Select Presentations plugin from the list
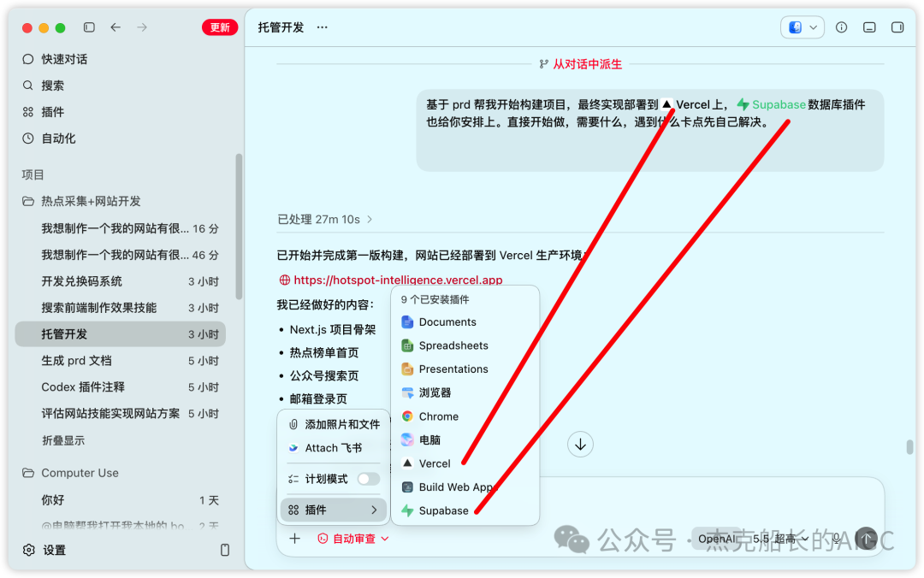 (465, 369)
